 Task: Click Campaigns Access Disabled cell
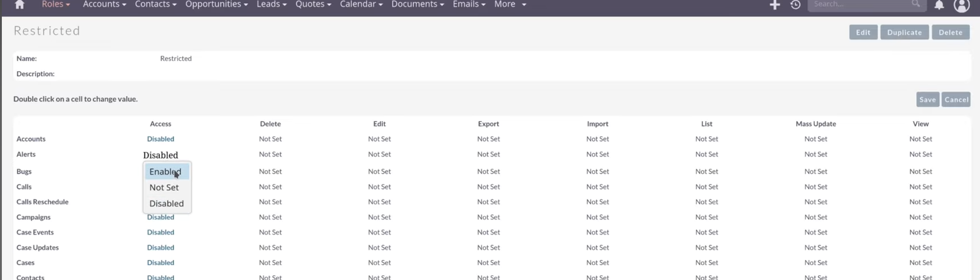[x=160, y=217]
